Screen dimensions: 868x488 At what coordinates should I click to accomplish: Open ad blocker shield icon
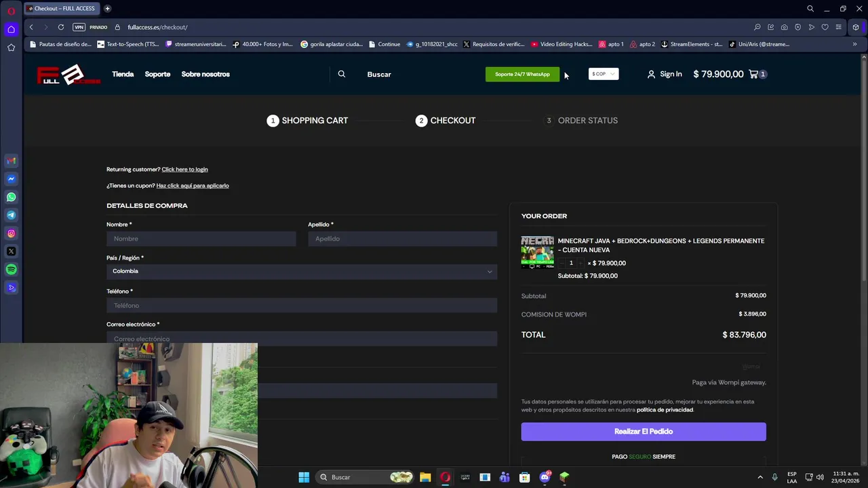coord(798,27)
